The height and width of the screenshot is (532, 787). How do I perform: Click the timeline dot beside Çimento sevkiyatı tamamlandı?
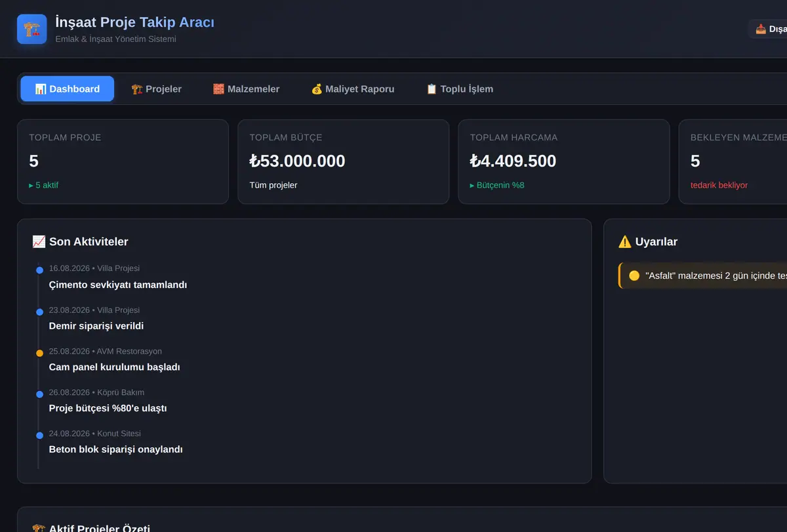[x=39, y=270]
